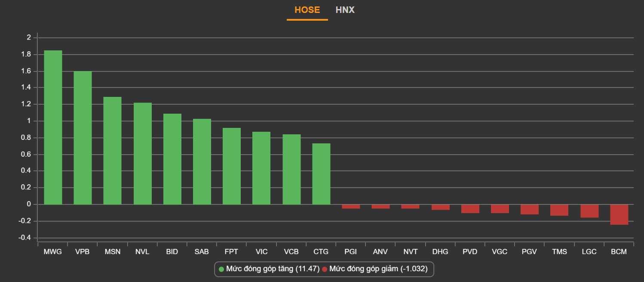The width and height of the screenshot is (644, 282).
Task: Click the DHG axis label
Action: [x=440, y=252]
